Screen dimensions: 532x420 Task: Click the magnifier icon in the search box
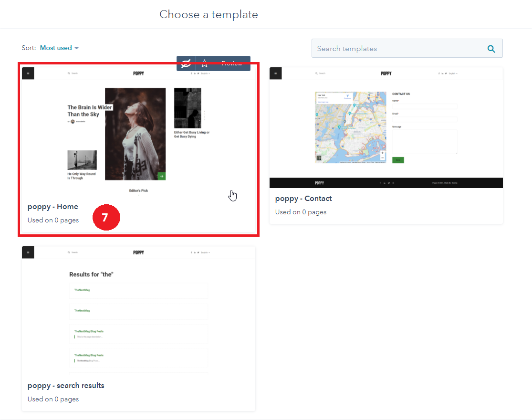491,49
